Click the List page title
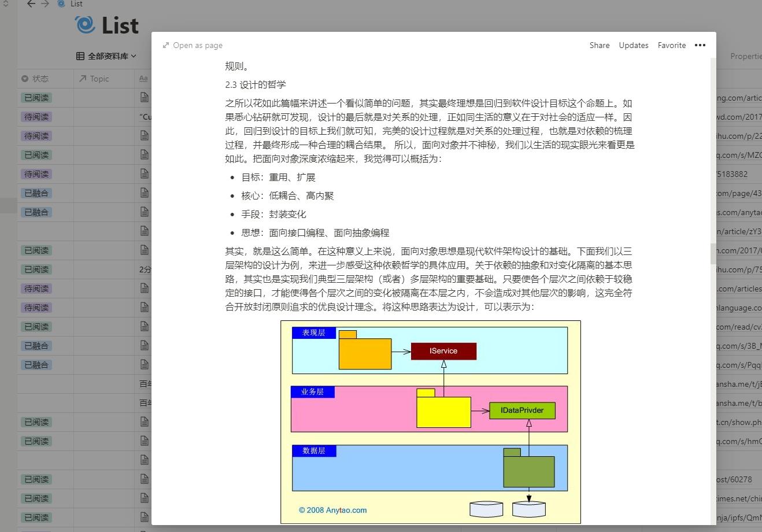Viewport: 762px width, 532px height. (120, 25)
